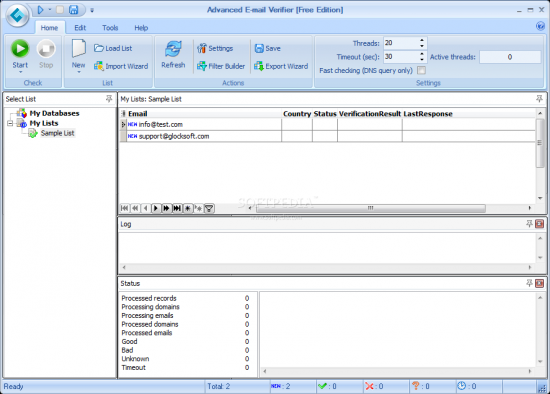Viewport: 550px width, 394px height.
Task: Open the Filter Builder
Action: point(221,66)
